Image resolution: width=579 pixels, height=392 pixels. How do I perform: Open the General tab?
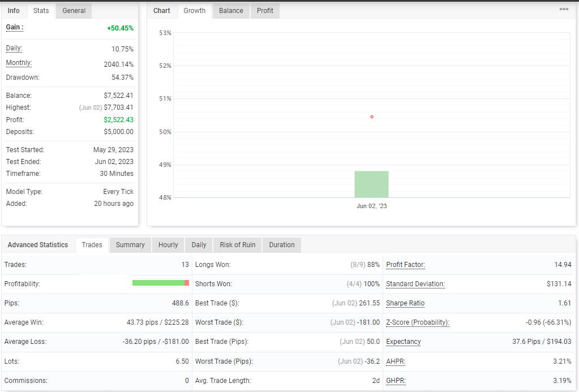click(x=74, y=11)
